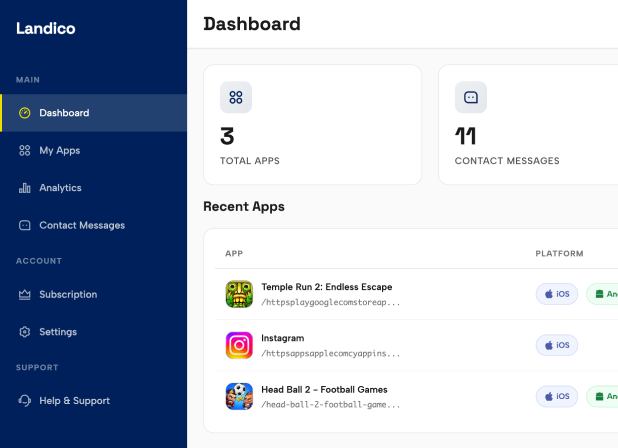Click the Analytics bar chart icon
The image size is (618, 448).
24,188
